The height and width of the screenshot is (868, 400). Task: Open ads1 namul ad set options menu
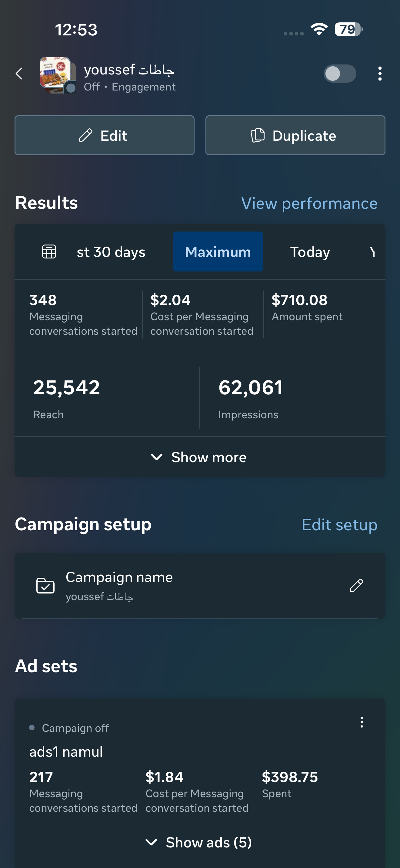click(x=362, y=722)
